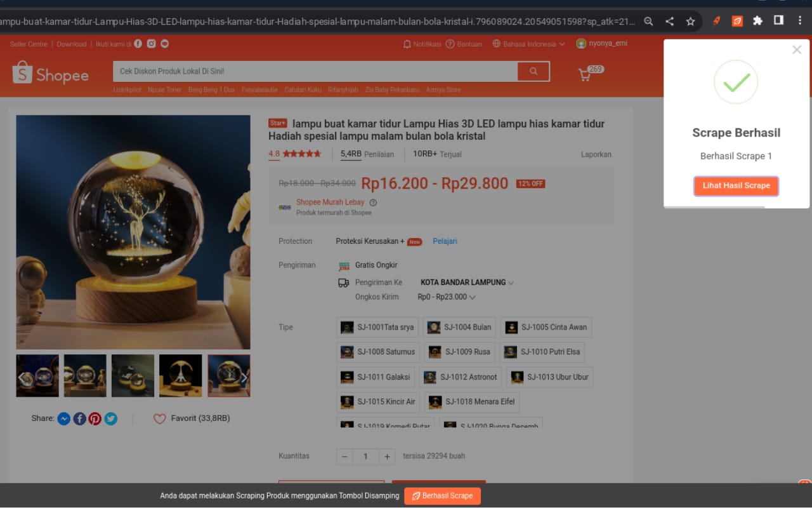Open the Extensions puzzle icon
812x508 pixels.
point(757,21)
